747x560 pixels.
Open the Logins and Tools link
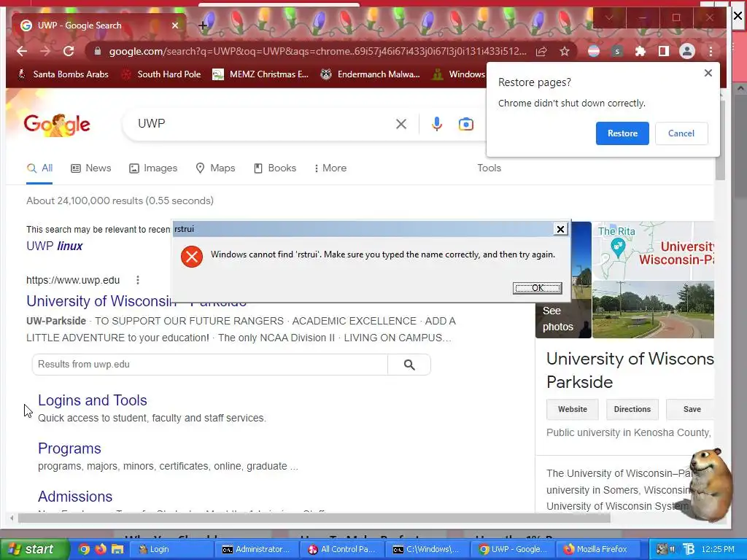[93, 400]
